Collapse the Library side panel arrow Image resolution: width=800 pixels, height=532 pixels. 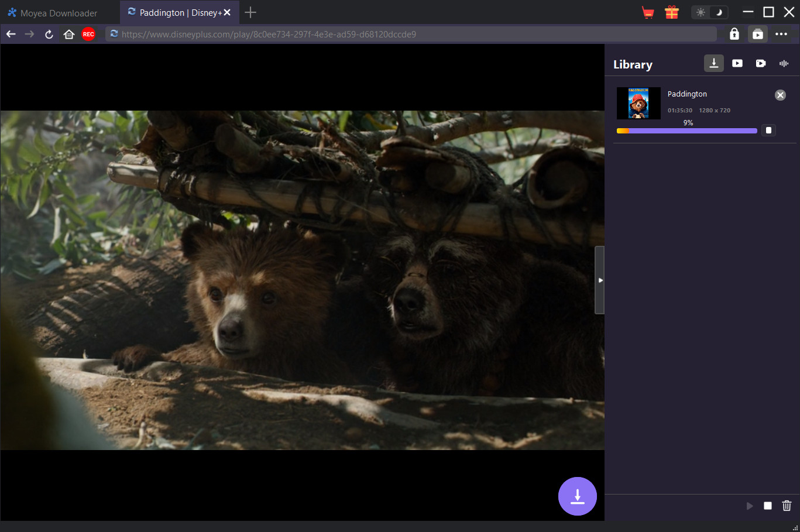(600, 280)
